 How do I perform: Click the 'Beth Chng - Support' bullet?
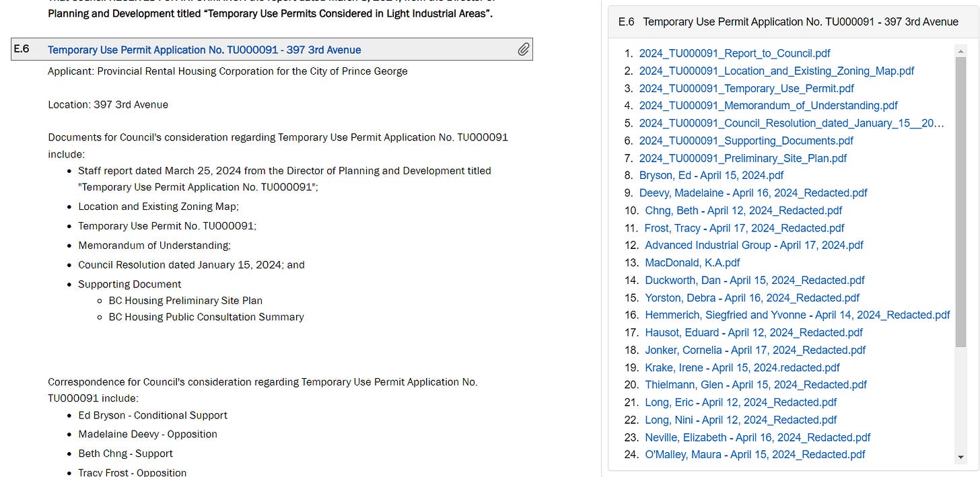125,453
